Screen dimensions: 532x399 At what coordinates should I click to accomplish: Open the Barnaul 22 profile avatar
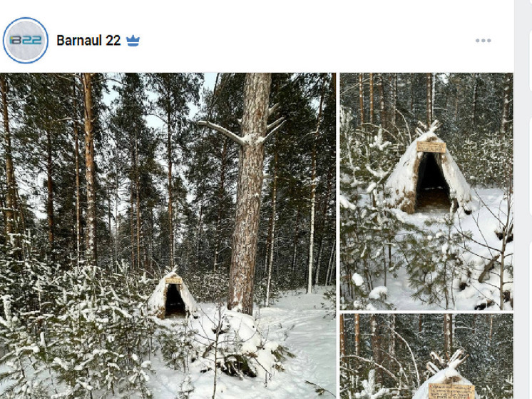pyautogui.click(x=26, y=41)
